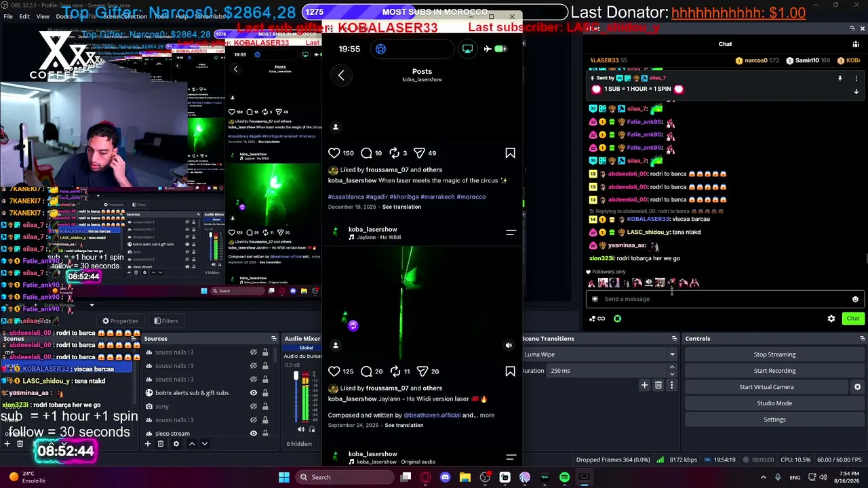Open the File menu
This screenshot has width=868, height=488.
tap(8, 16)
